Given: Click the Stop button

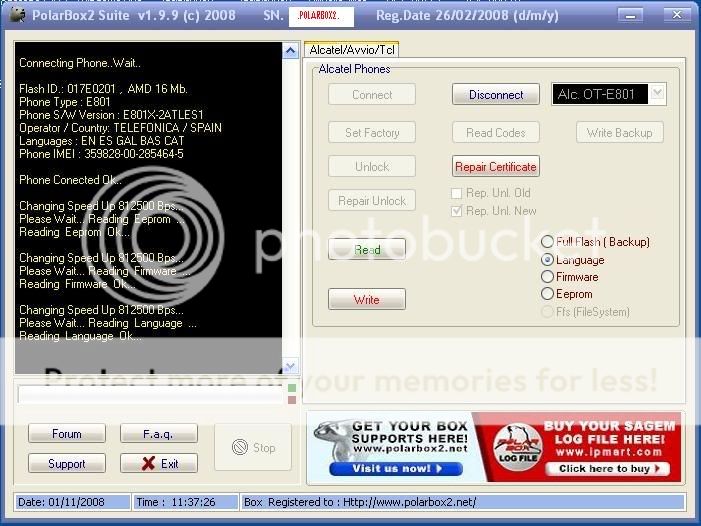Looking at the screenshot, I should pos(253,447).
